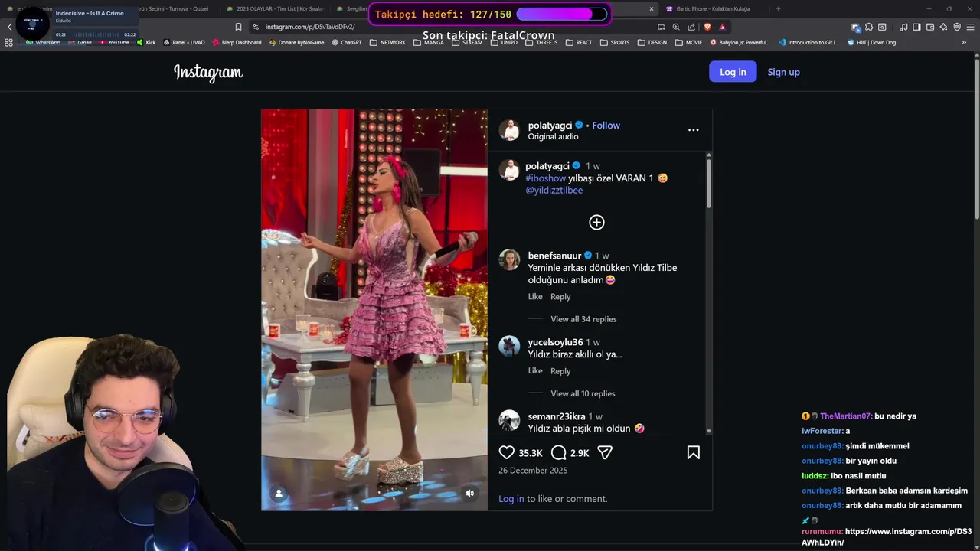The height and width of the screenshot is (551, 980).
Task: Close the active Instagram tab
Action: click(652, 9)
